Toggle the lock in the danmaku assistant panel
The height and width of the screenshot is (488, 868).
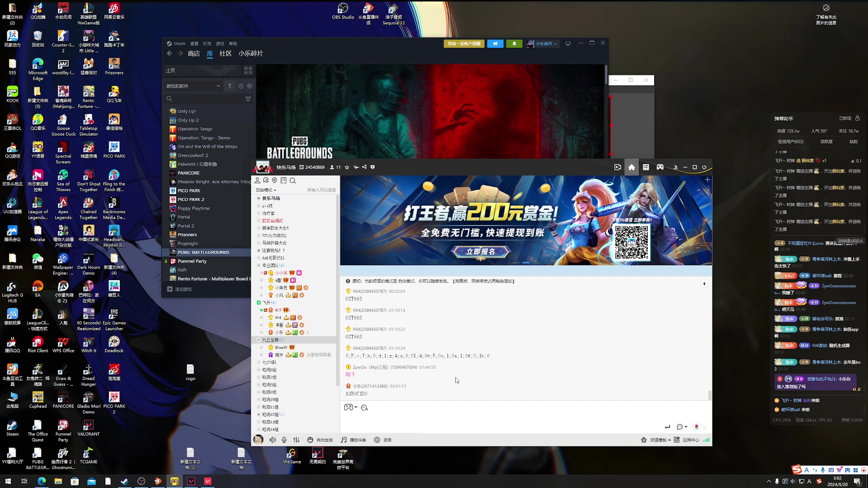tap(857, 118)
